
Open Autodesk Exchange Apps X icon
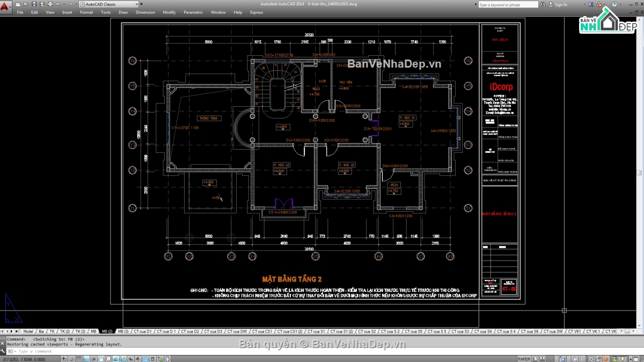[x=591, y=4]
